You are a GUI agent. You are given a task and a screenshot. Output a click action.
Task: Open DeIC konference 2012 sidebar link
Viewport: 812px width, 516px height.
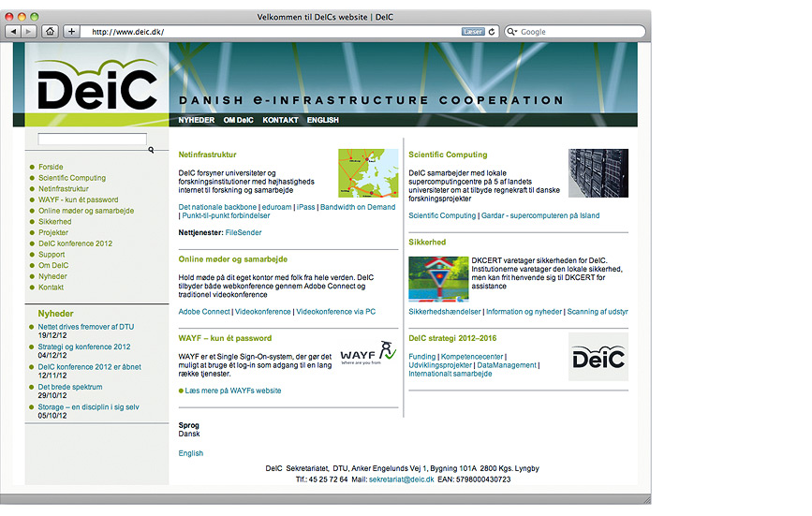[x=75, y=243]
